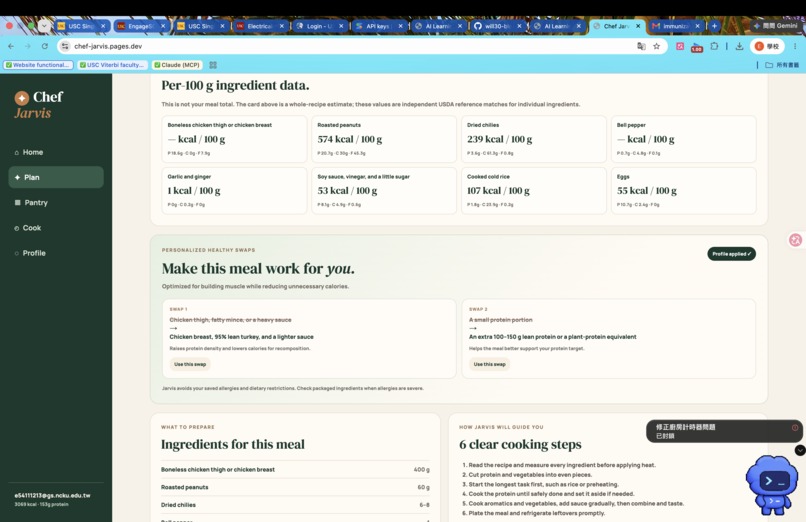Screen dimensions: 806x522
Task: Click the browser back arrow
Action: 11,46
